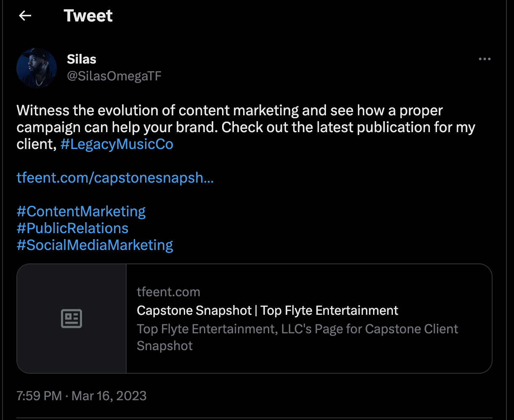Visit the @SilasOmegaTF handle
Image resolution: width=514 pixels, height=420 pixels.
point(114,76)
